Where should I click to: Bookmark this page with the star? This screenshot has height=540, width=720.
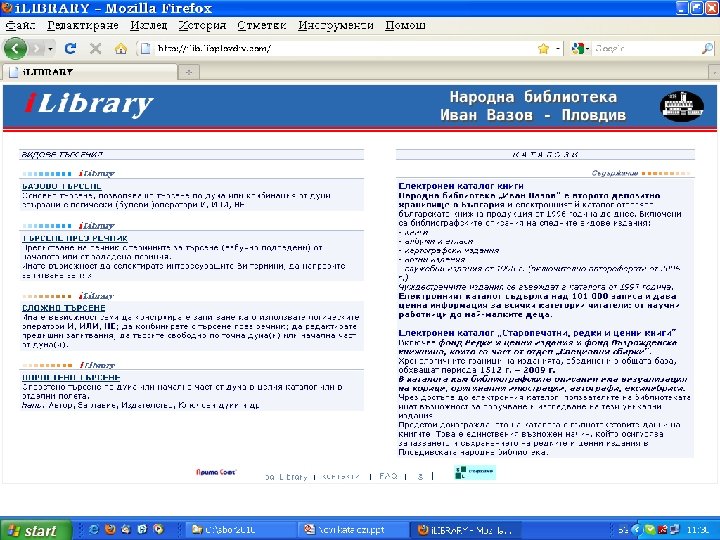543,49
